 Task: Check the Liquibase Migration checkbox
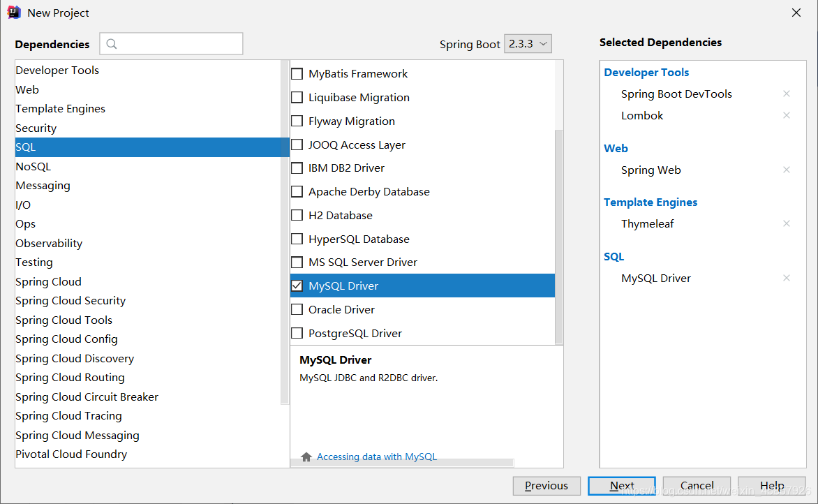tap(297, 98)
